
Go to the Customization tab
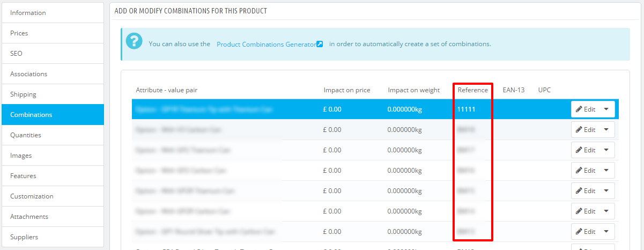pos(53,196)
